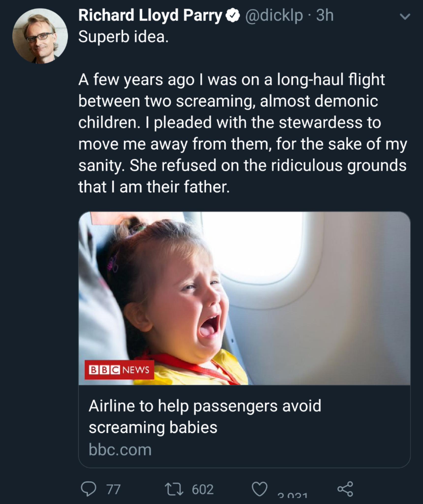Click the 3h timestamp
This screenshot has height=504, width=423.
[x=325, y=16]
